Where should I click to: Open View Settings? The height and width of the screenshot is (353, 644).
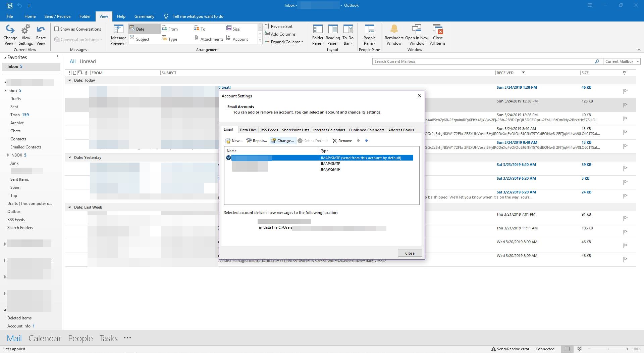point(26,35)
